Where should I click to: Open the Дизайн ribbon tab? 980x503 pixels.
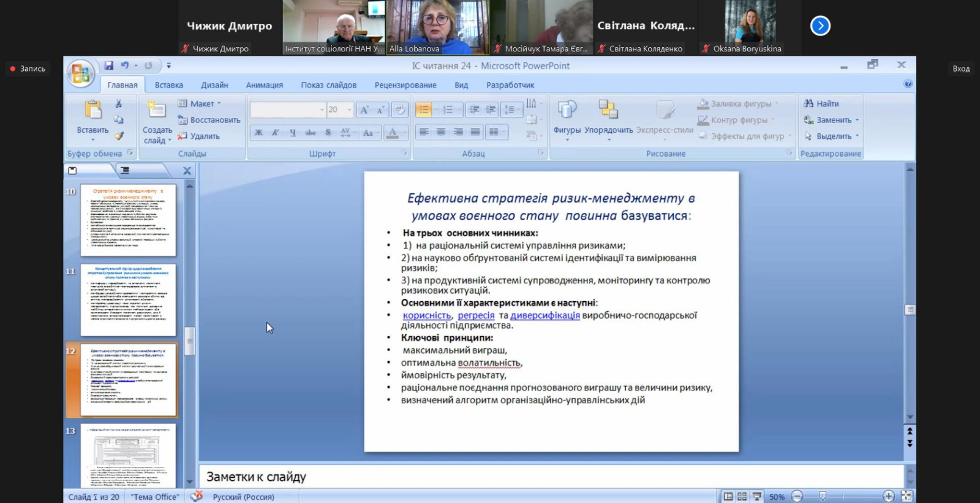[214, 85]
